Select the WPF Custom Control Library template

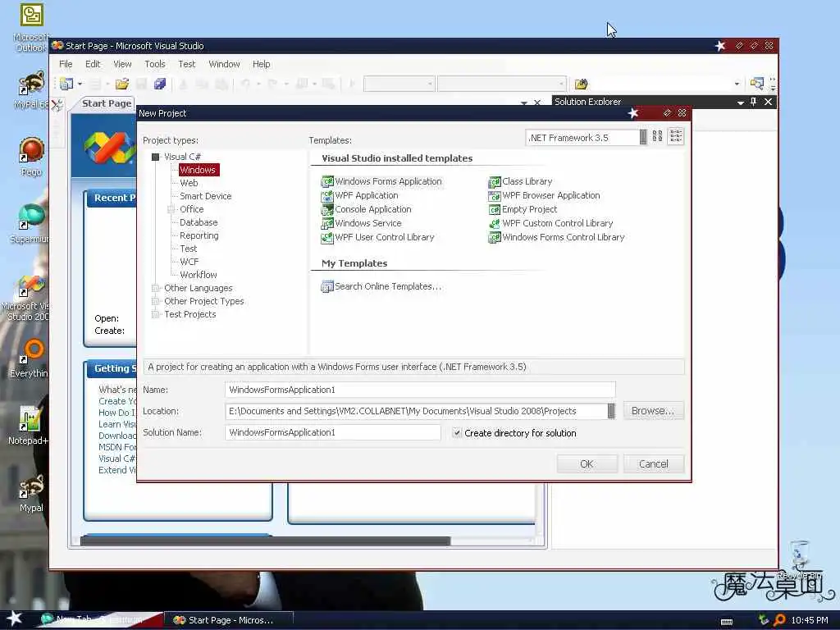550,223
